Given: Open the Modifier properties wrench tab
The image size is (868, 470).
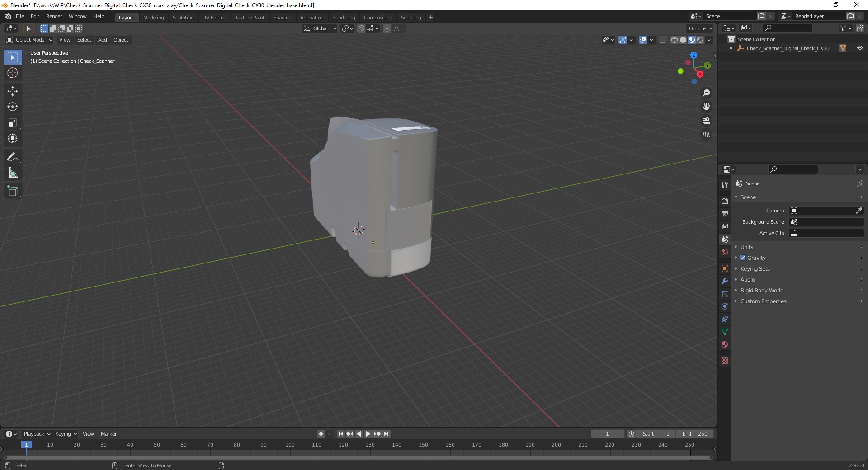Looking at the screenshot, I should (x=725, y=281).
